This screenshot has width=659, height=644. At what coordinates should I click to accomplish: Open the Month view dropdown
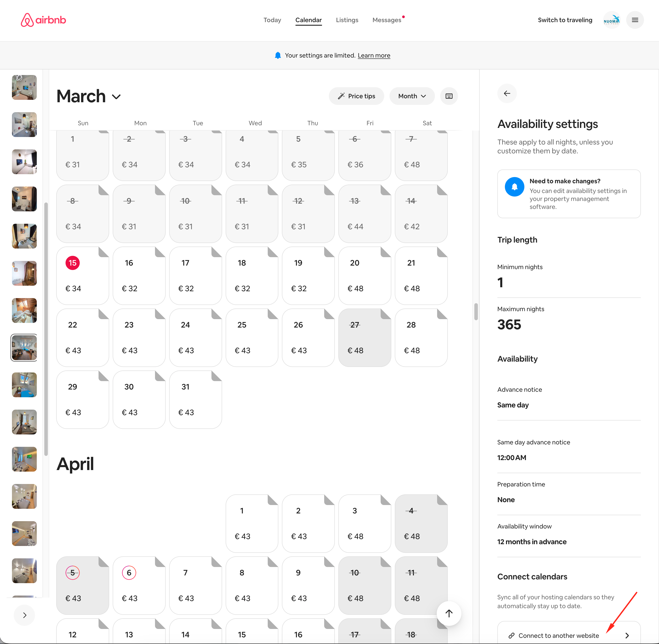point(412,96)
